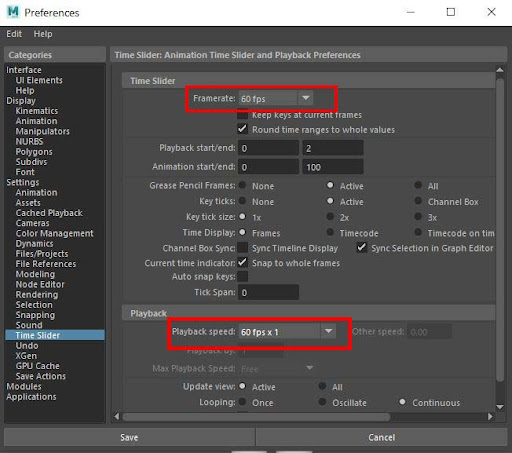Click the scroll down arrow of vertical scrollbar

pos(500,407)
